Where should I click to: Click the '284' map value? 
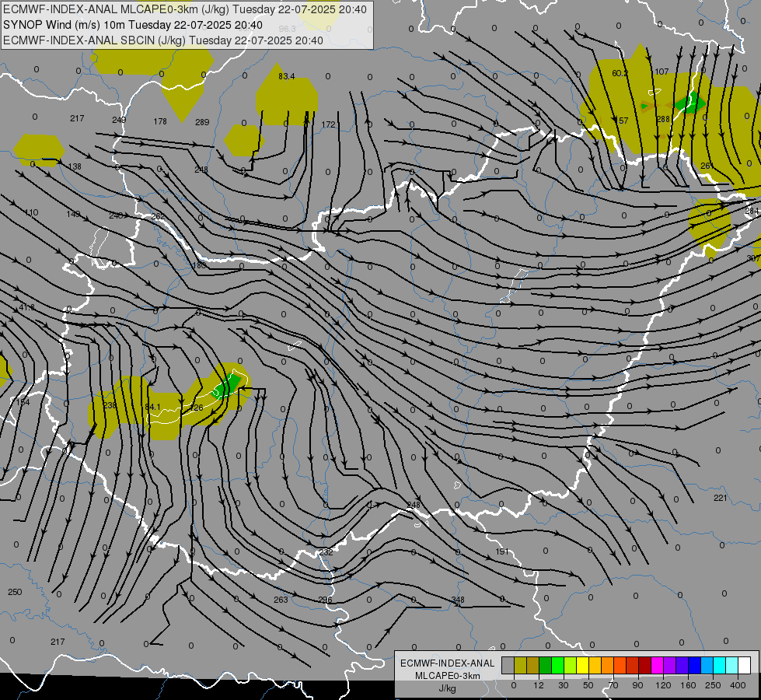pos(752,211)
